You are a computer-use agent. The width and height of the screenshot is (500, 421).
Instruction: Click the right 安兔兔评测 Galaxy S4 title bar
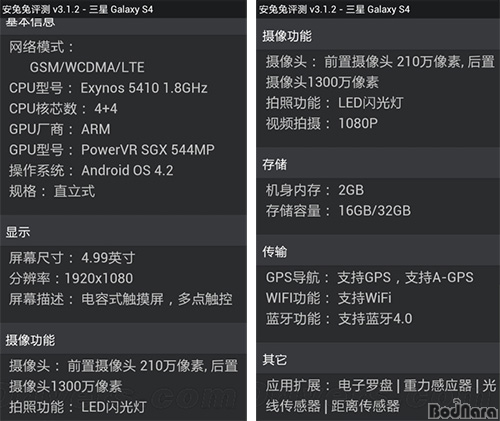coord(378,9)
